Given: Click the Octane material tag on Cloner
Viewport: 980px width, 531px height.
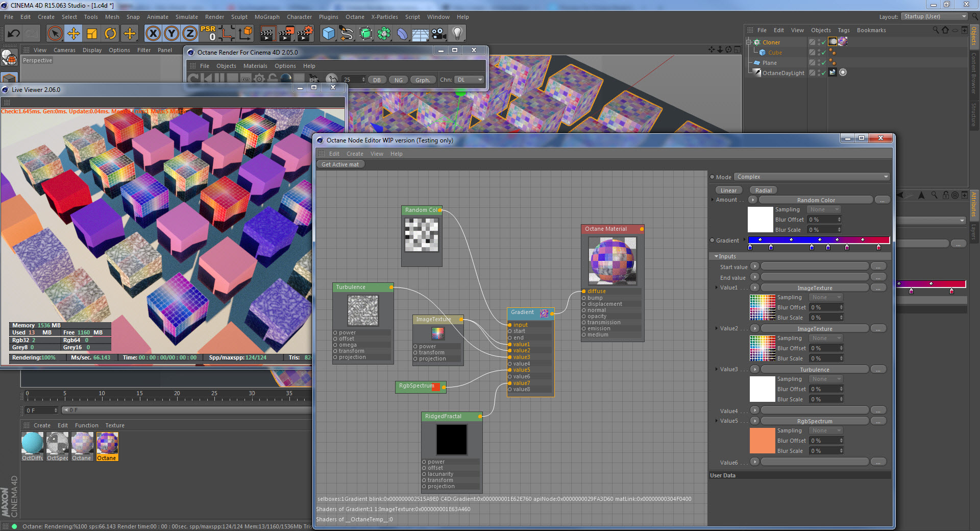Looking at the screenshot, I should 843,42.
